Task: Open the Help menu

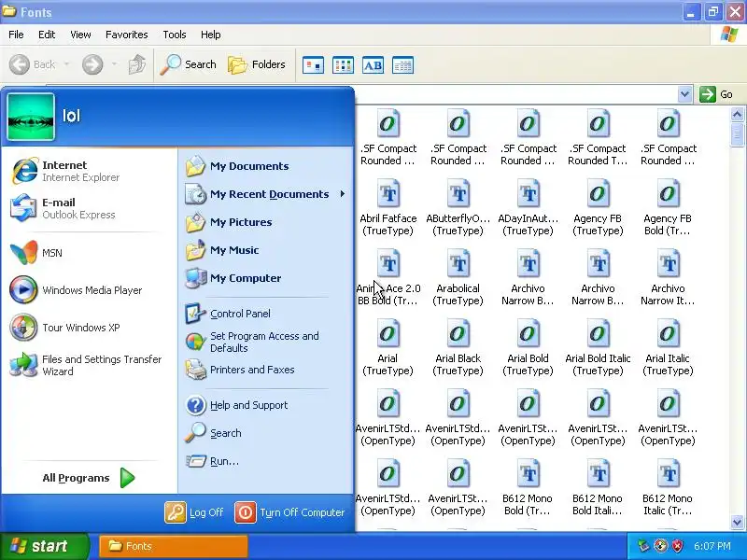Action: point(211,35)
